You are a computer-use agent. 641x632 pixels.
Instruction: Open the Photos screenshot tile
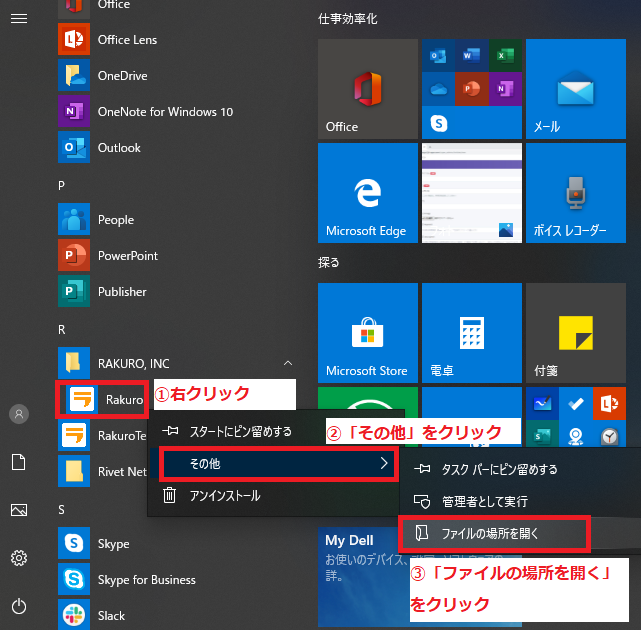472,193
